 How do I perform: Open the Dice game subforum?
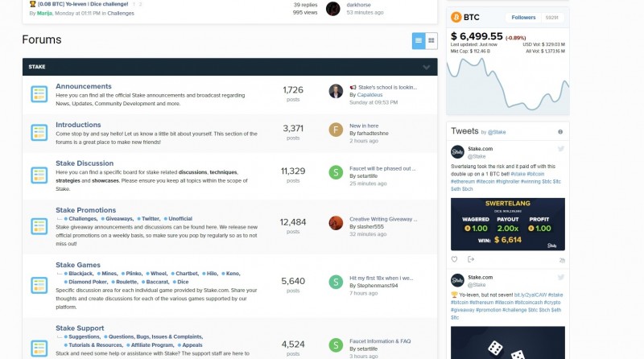tap(183, 283)
